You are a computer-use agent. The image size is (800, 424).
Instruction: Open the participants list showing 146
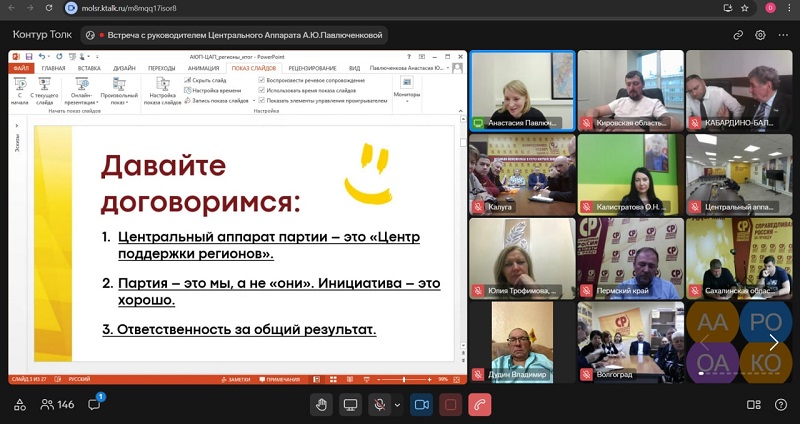point(57,405)
